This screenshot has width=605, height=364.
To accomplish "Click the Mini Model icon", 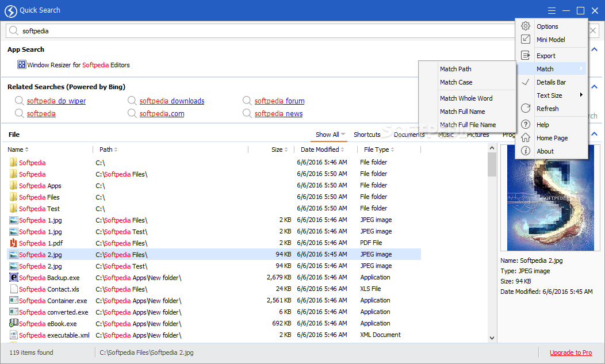I will [526, 39].
